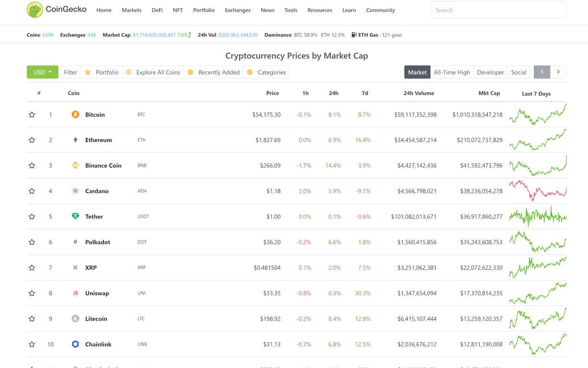Click the Filter button
Screen dimensions: 588x368
[x=70, y=72]
